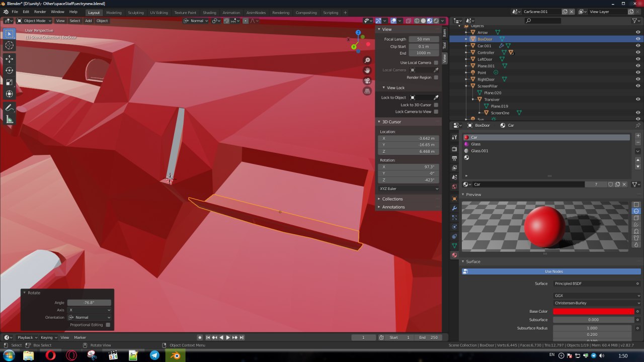Remove the selected material slot
The height and width of the screenshot is (362, 644).
(638, 143)
